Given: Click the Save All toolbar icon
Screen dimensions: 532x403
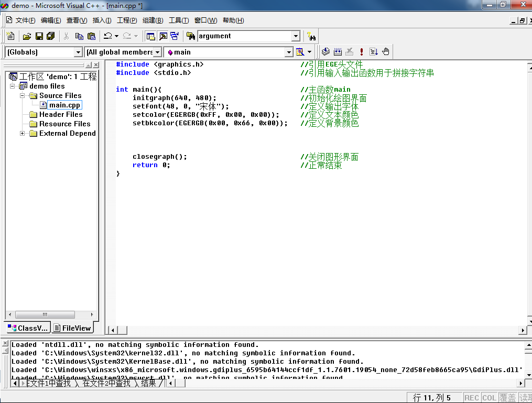Looking at the screenshot, I should (51, 36).
